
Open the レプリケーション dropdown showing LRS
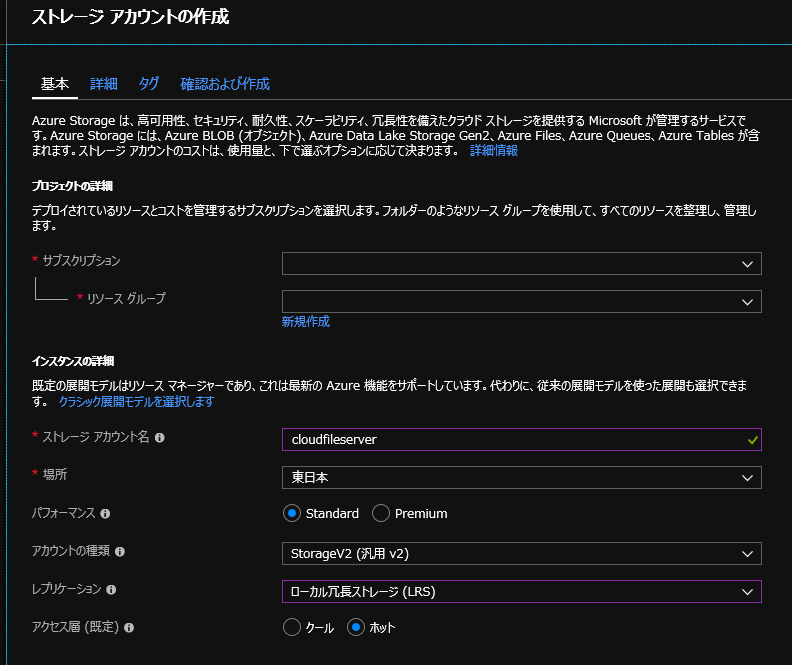coord(521,591)
